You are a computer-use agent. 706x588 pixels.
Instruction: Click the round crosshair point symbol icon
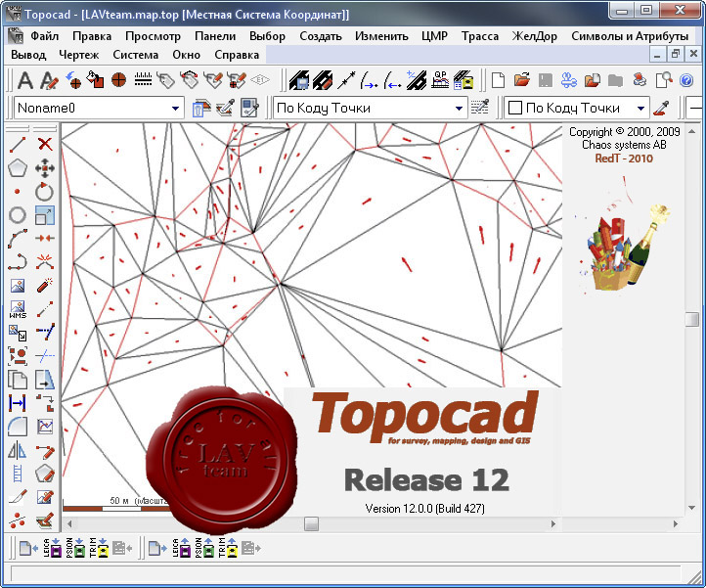119,80
